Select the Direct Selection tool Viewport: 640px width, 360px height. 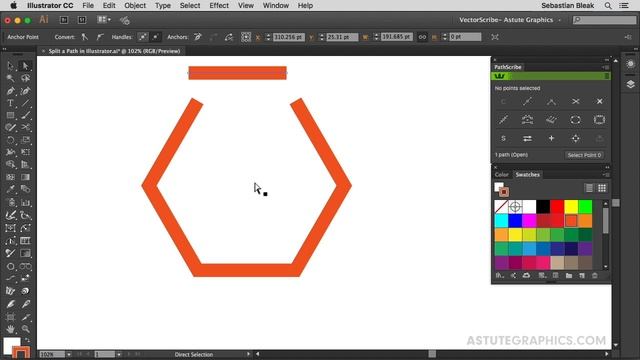(x=25, y=66)
